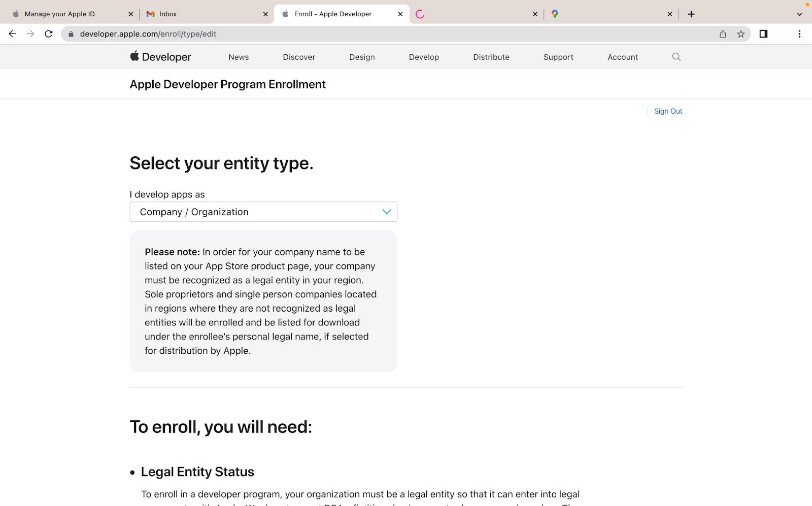Image resolution: width=812 pixels, height=506 pixels.
Task: Close the Google Maps tab
Action: 670,14
